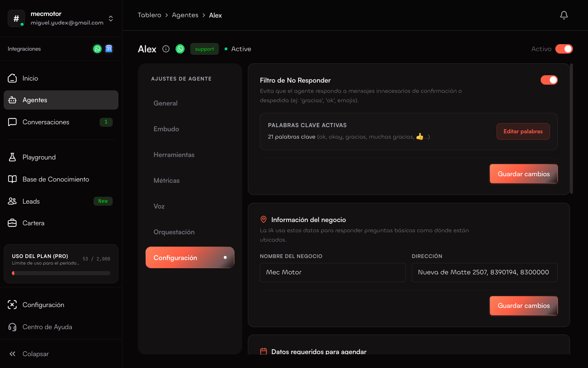Viewport: 588px width, 368px height.
Task: Open the Voz settings tab
Action: click(190, 206)
